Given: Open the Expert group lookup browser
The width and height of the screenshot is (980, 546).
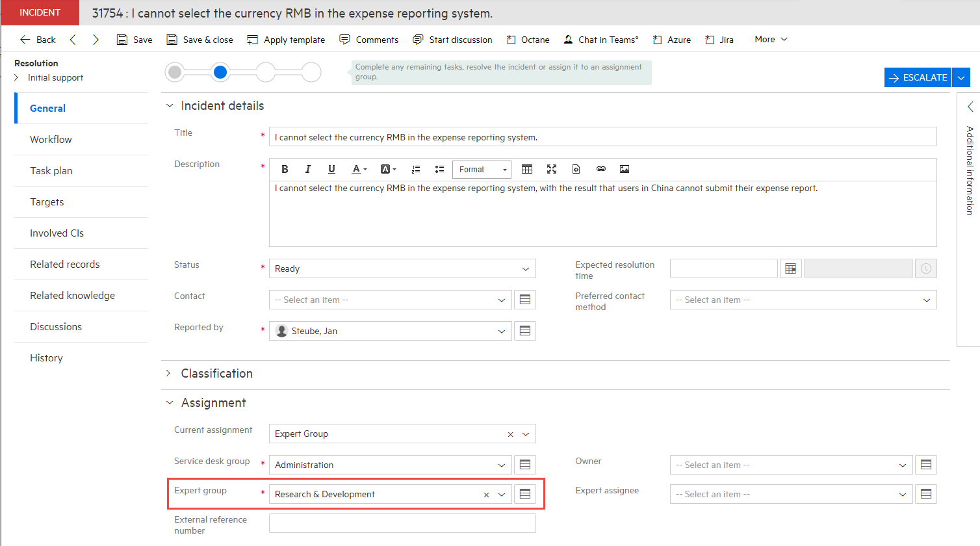Looking at the screenshot, I should click(525, 493).
